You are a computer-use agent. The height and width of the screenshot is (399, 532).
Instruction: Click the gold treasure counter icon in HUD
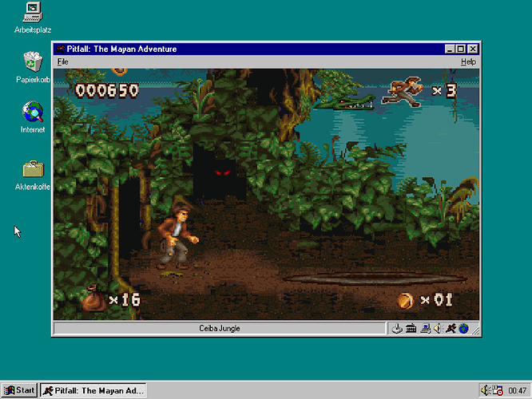coord(406,300)
